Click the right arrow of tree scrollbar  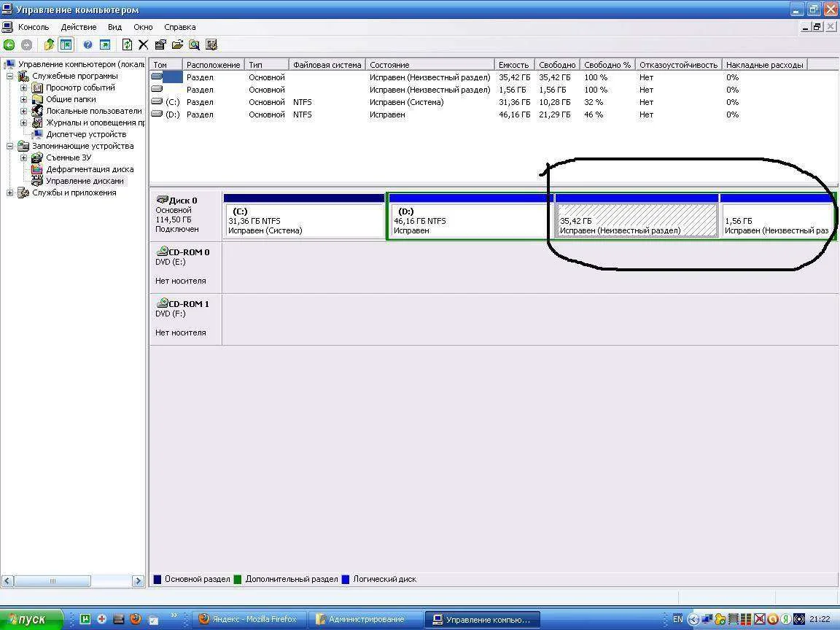[x=139, y=580]
